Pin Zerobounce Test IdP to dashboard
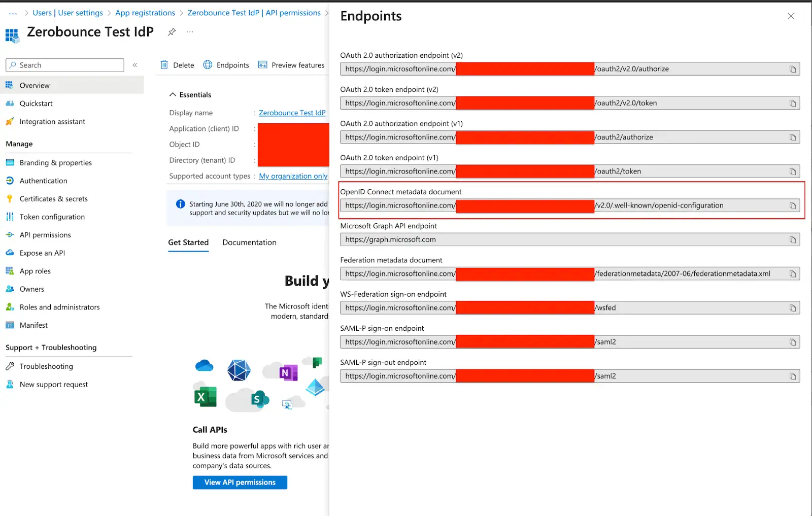 pyautogui.click(x=171, y=31)
